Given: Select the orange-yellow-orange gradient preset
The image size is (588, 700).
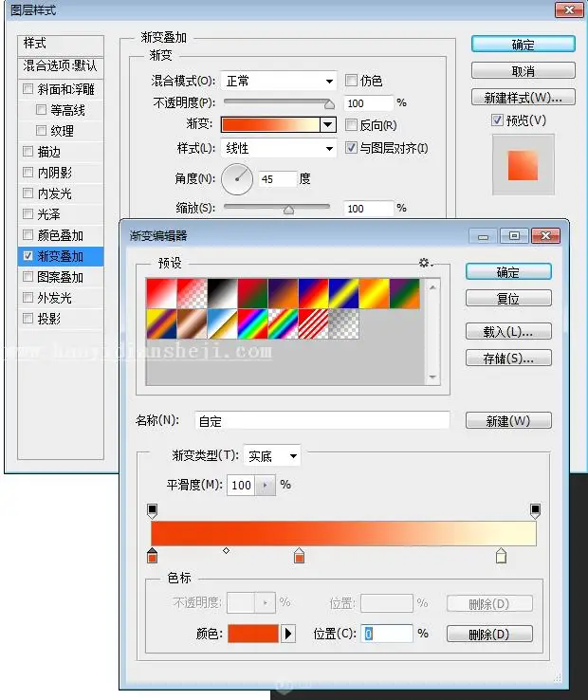Looking at the screenshot, I should pos(374,294).
